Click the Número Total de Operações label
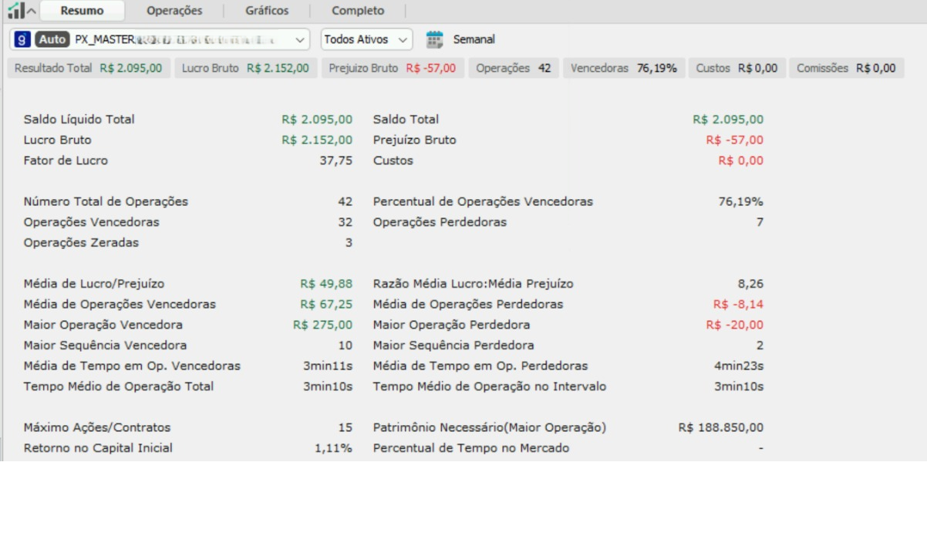Viewport: 927px width, 560px height. (x=106, y=201)
